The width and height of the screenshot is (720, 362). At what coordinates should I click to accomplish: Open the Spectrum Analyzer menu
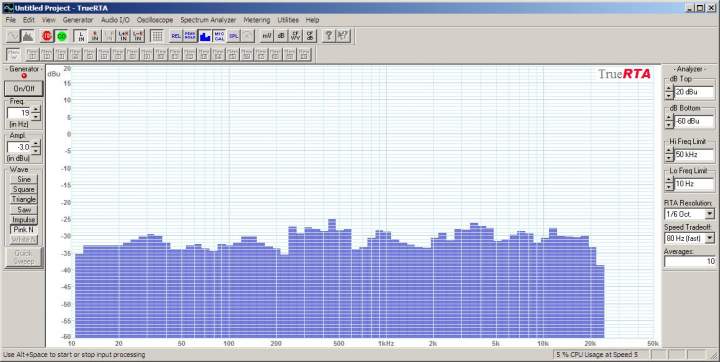pyautogui.click(x=208, y=20)
